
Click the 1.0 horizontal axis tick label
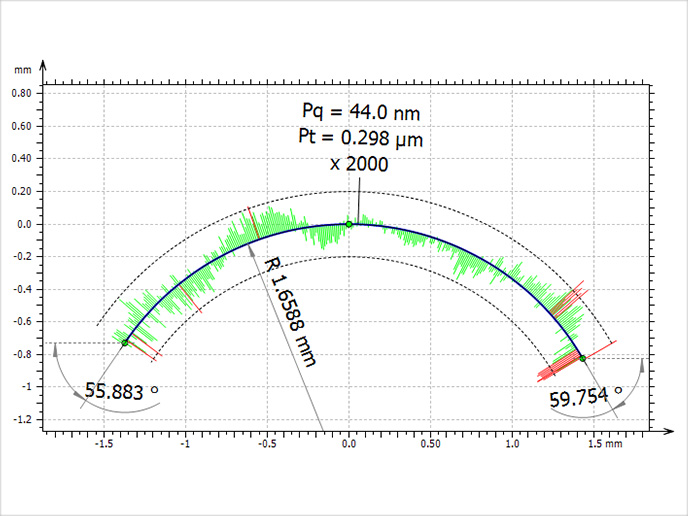(512, 444)
